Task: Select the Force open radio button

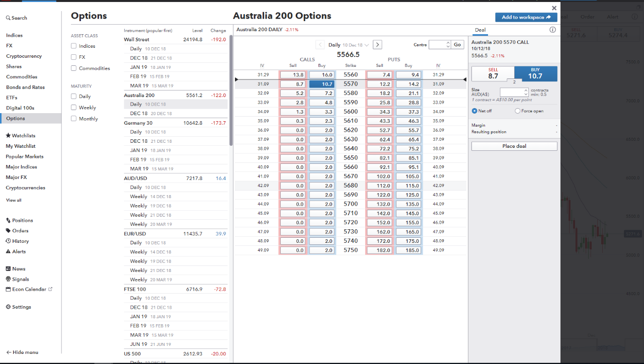Action: [x=518, y=111]
